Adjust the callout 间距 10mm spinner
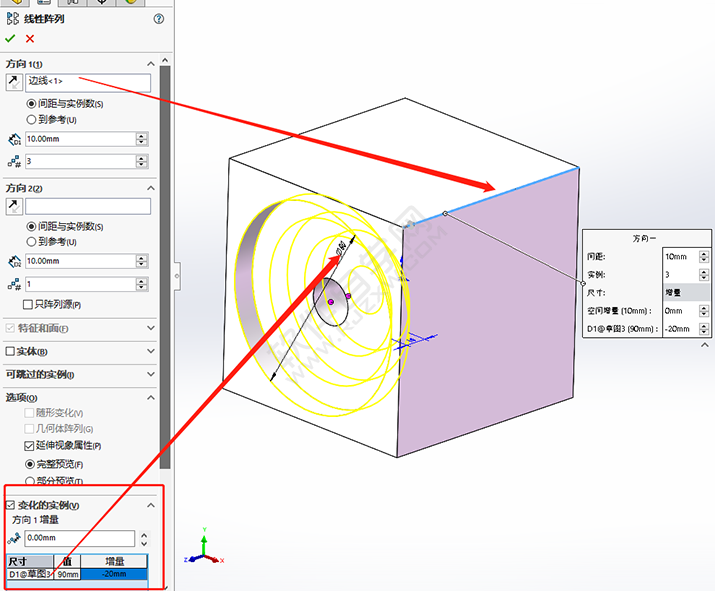 [704, 257]
